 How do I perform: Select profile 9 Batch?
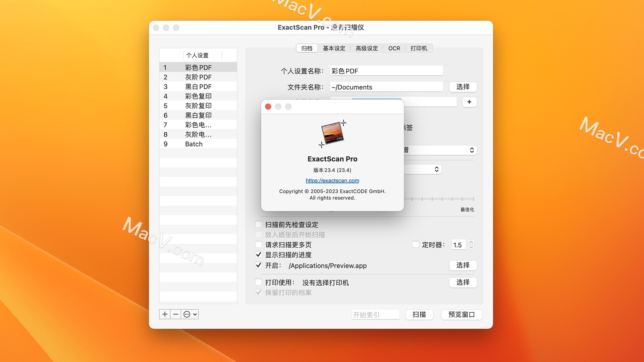coord(198,144)
